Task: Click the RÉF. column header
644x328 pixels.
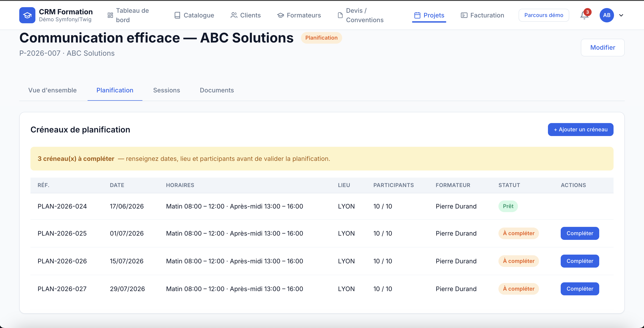Action: [43, 185]
